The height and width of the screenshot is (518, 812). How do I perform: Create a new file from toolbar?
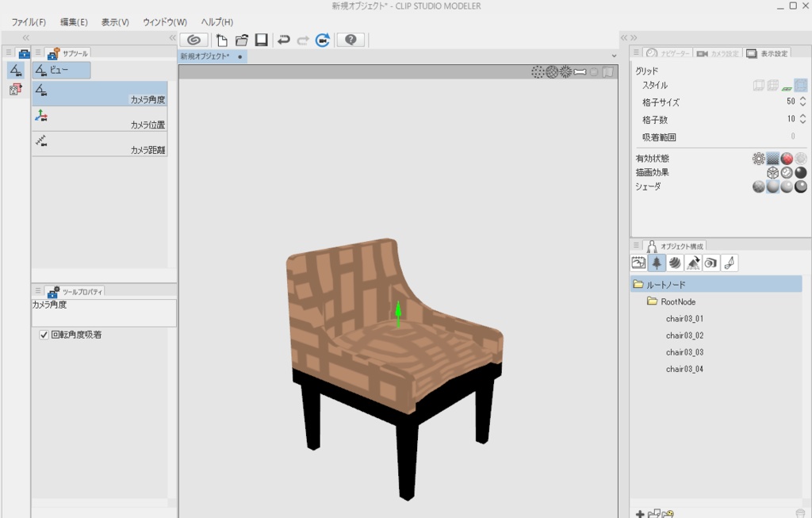pyautogui.click(x=222, y=40)
